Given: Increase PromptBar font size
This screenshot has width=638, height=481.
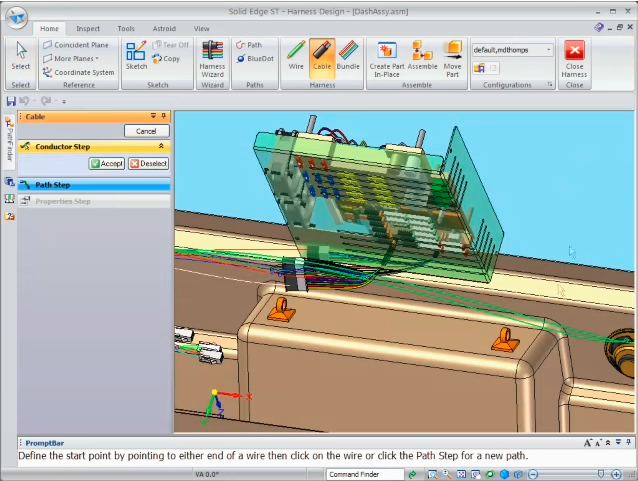Looking at the screenshot, I should [x=588, y=443].
